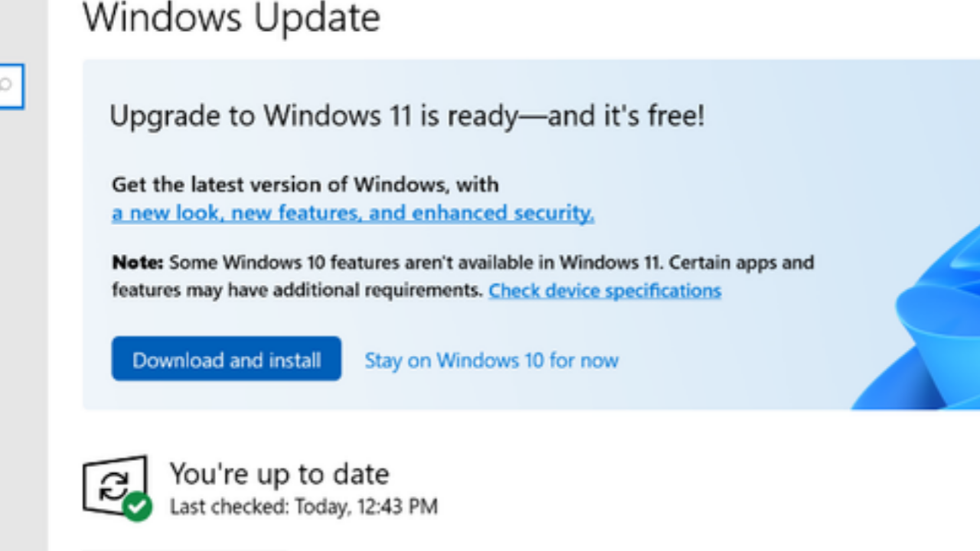
Task: Click the You're up to date status text
Action: pyautogui.click(x=279, y=474)
